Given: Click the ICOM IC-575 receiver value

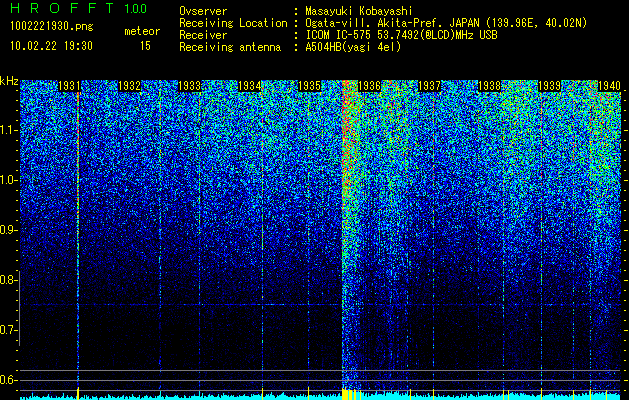Looking at the screenshot, I should click(x=401, y=35).
